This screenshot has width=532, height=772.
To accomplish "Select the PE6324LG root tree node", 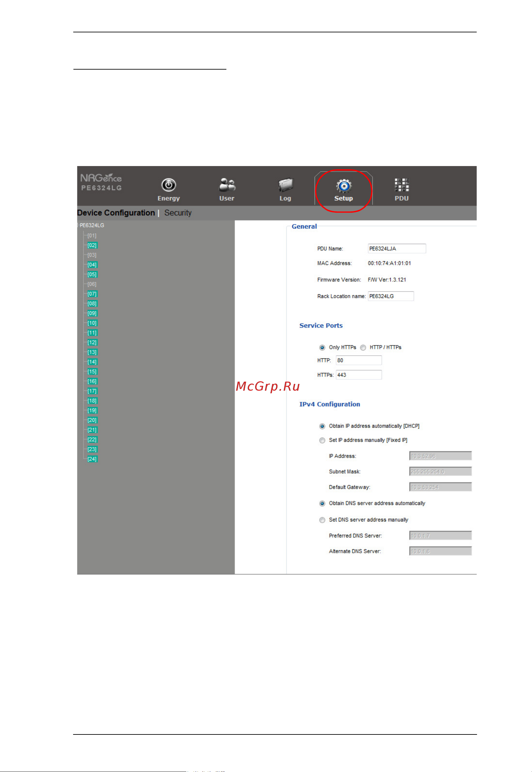I will point(92,226).
